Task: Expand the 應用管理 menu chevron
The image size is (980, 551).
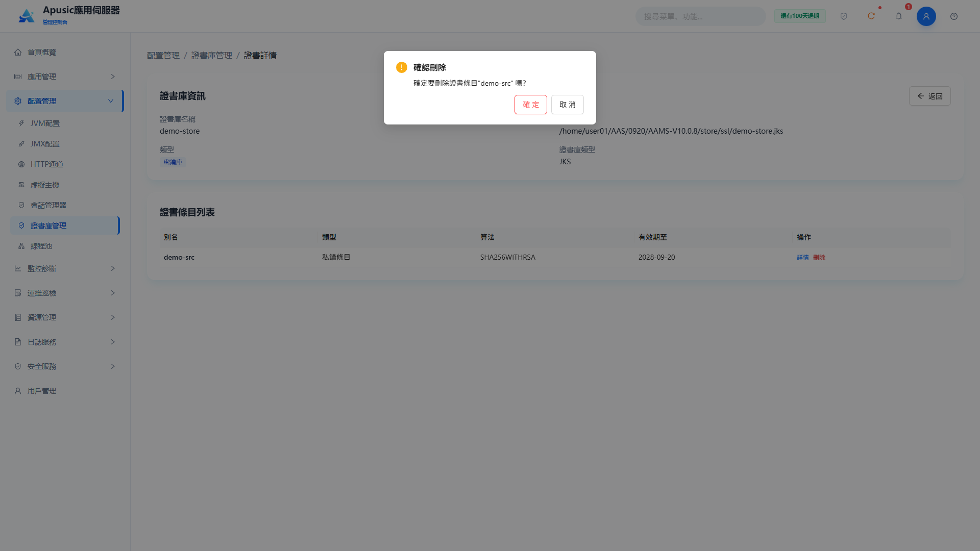Action: [x=113, y=77]
